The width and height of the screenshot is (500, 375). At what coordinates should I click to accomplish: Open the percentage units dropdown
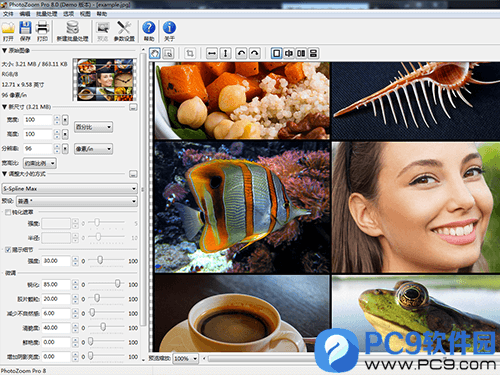[93, 127]
